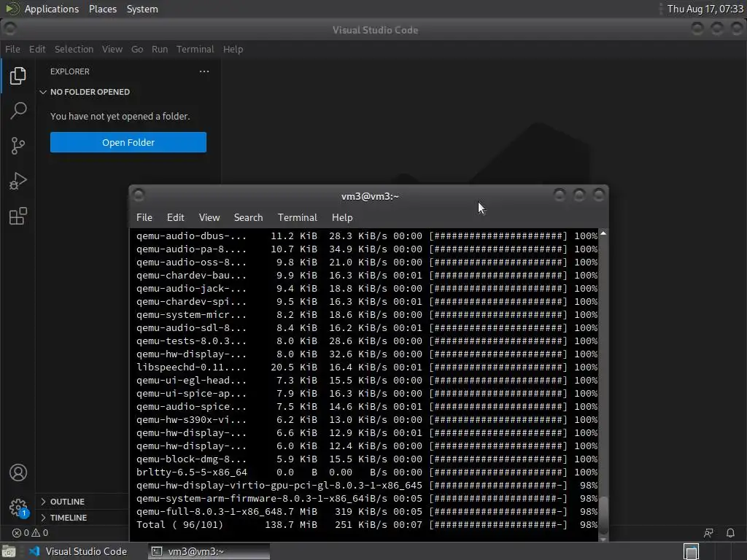
Task: Click the qemu-tests-8.0.3 line in terminal
Action: tap(367, 341)
